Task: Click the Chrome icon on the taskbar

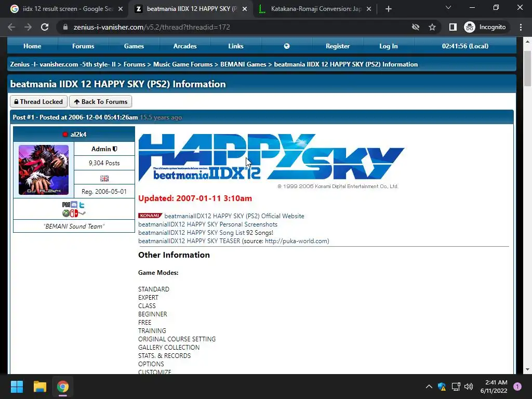Action: click(x=63, y=387)
